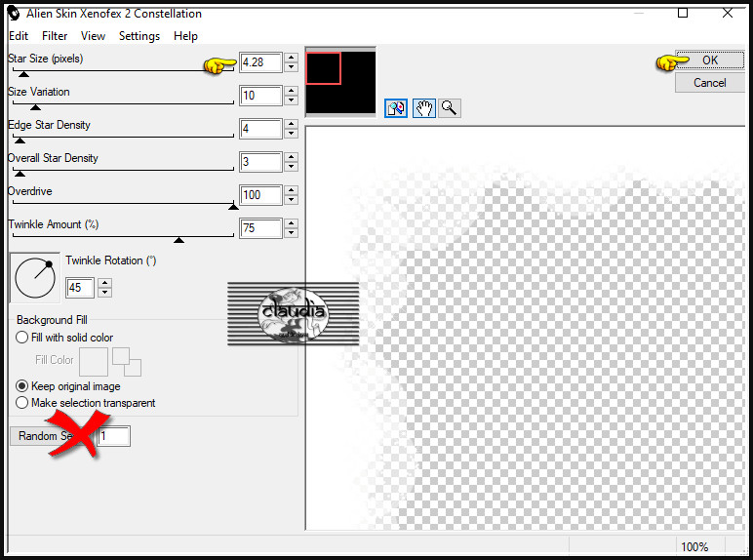
Task: Click the Size Variation value field
Action: (260, 96)
